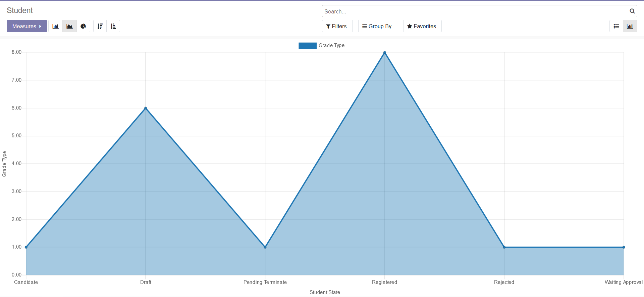Click the Student breadcrumb title
The image size is (644, 297).
click(20, 10)
